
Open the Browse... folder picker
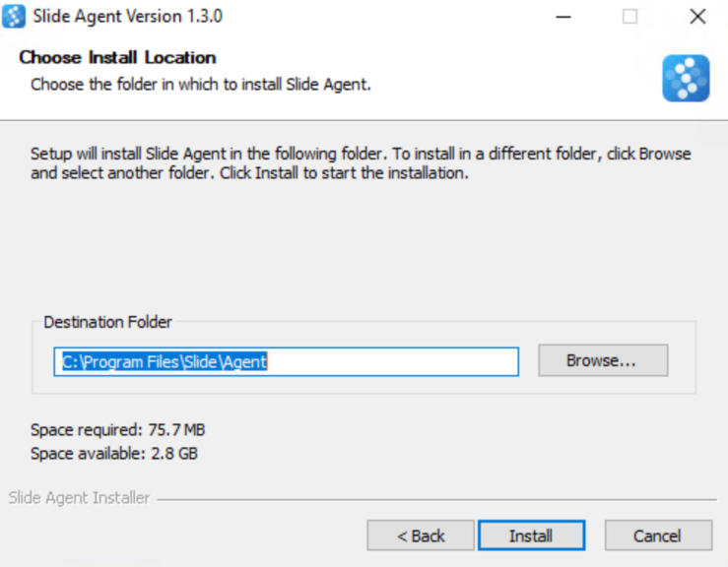tap(603, 360)
